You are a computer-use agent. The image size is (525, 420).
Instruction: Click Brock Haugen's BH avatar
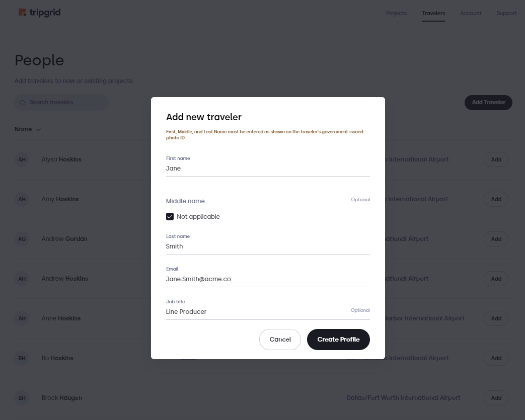(x=22, y=398)
